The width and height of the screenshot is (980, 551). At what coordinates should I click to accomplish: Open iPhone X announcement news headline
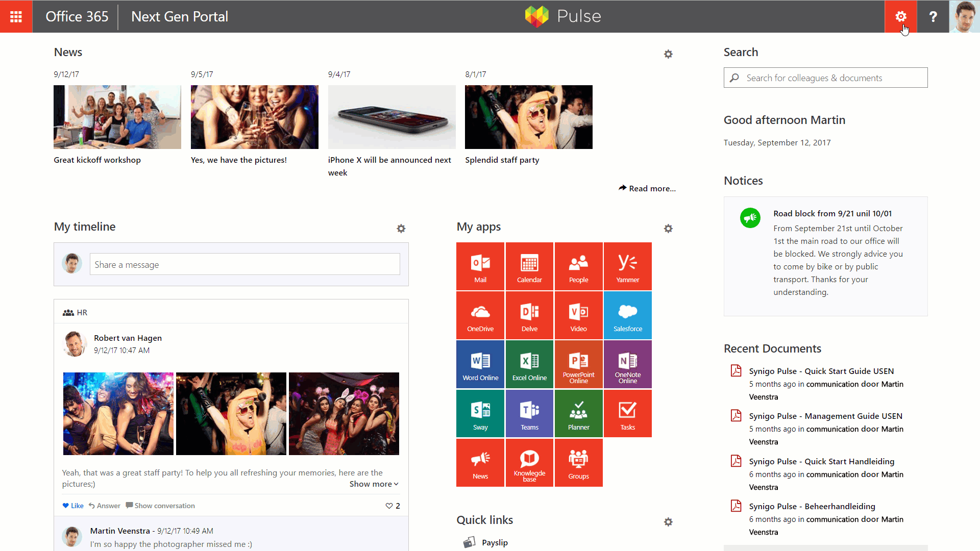389,166
